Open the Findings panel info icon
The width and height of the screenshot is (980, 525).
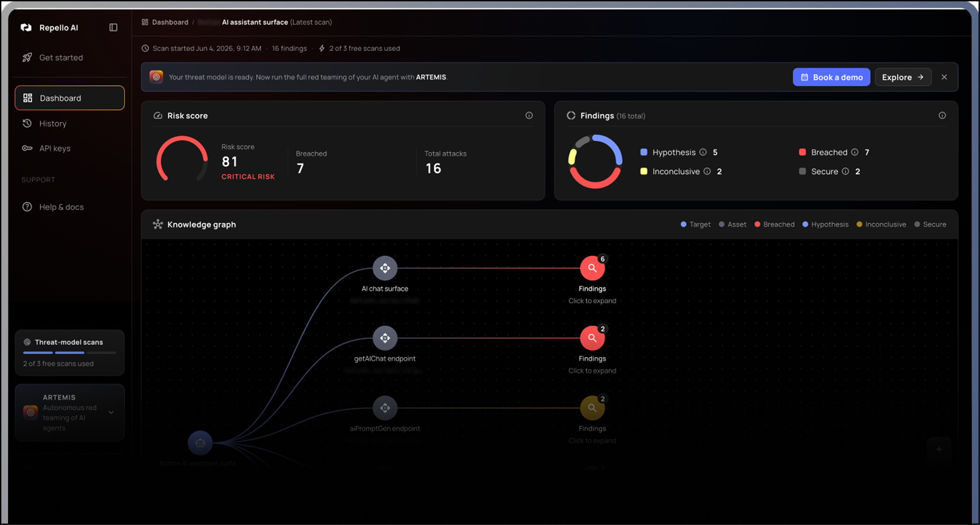tap(942, 116)
